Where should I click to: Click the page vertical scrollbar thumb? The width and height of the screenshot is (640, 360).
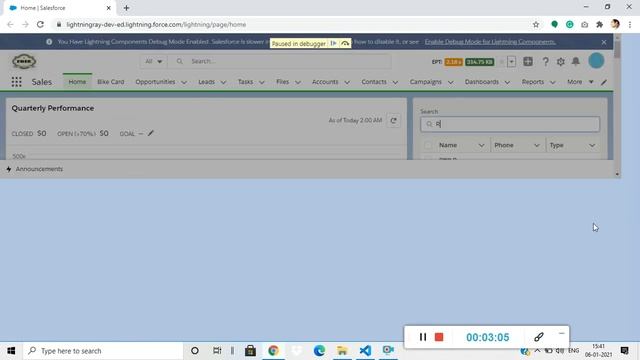click(x=617, y=49)
